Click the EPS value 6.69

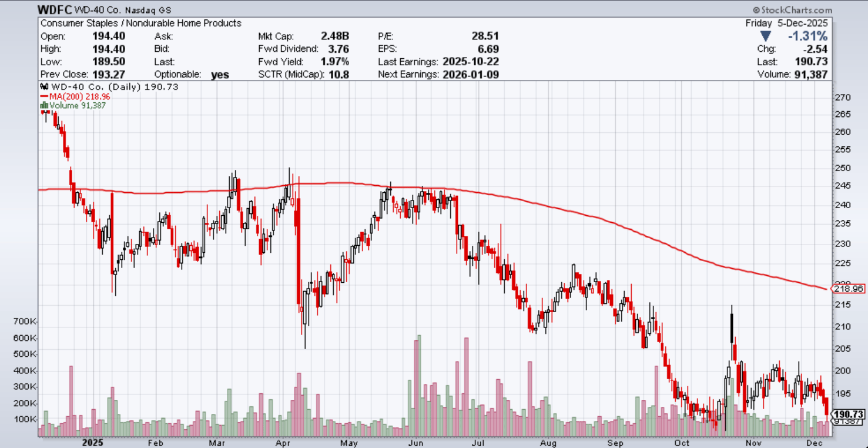coord(489,49)
